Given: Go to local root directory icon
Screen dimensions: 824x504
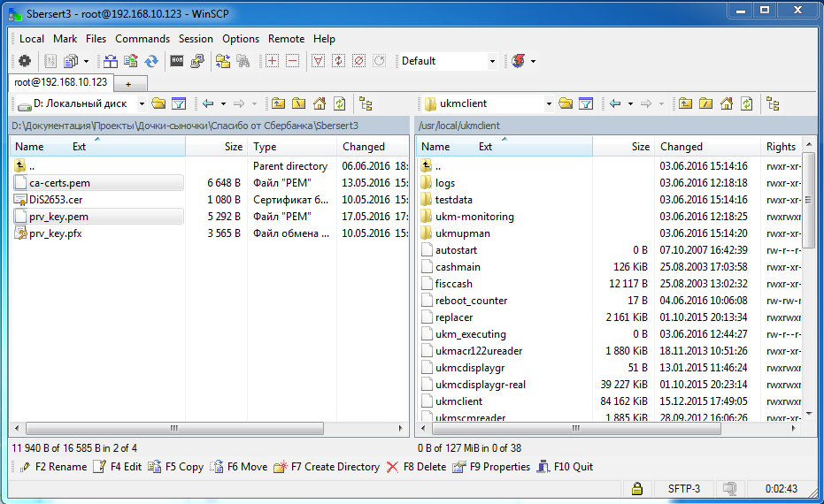Looking at the screenshot, I should tap(299, 103).
